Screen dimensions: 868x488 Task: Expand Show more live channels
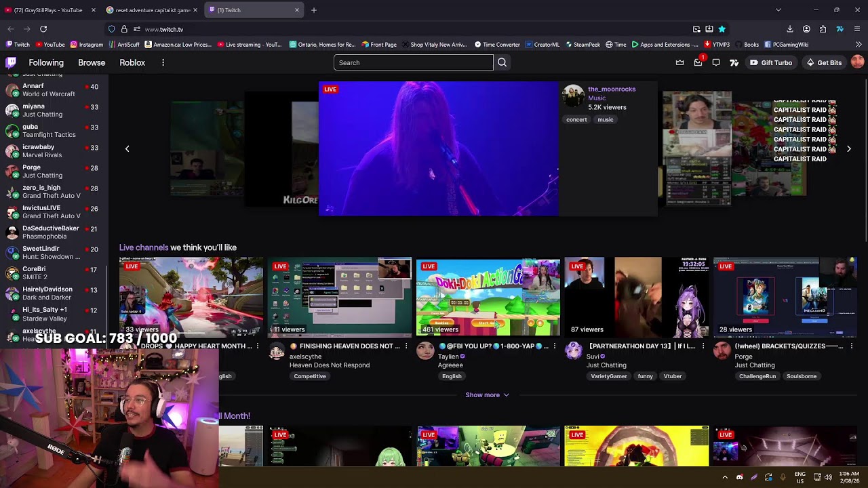(487, 395)
